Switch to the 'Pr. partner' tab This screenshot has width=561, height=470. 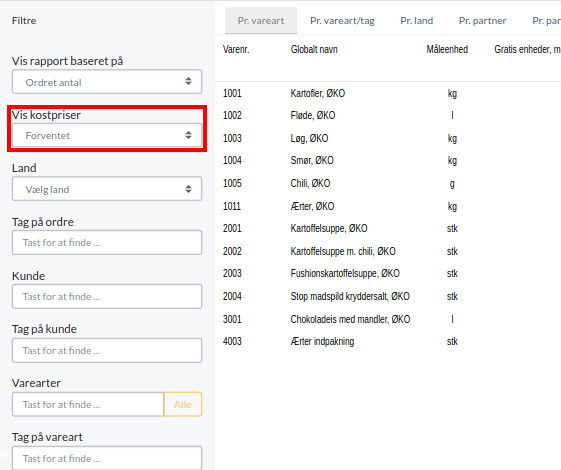pyautogui.click(x=482, y=21)
